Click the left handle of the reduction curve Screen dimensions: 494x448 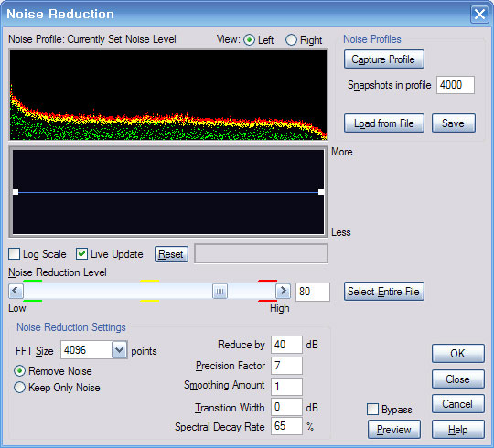pyautogui.click(x=16, y=192)
